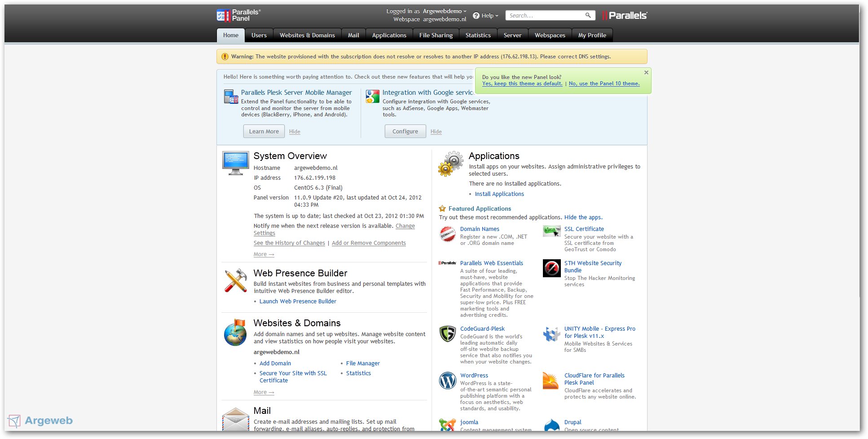Click the Mail envelope icon
Image resolution: width=868 pixels, height=439 pixels.
coord(235,419)
